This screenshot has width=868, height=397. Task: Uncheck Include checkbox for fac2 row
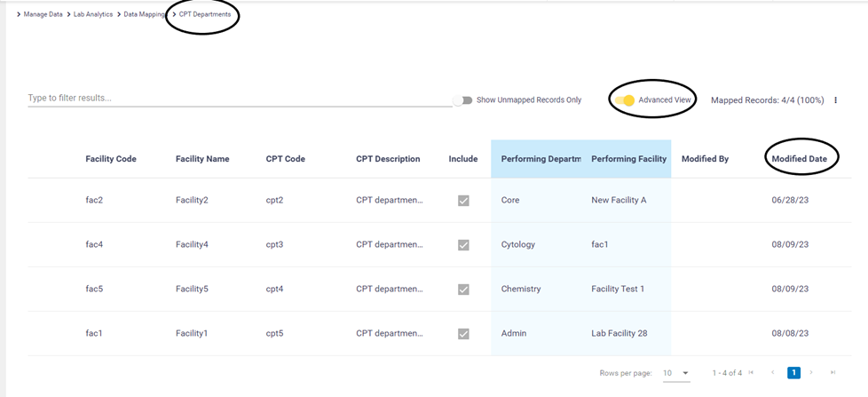(x=463, y=201)
